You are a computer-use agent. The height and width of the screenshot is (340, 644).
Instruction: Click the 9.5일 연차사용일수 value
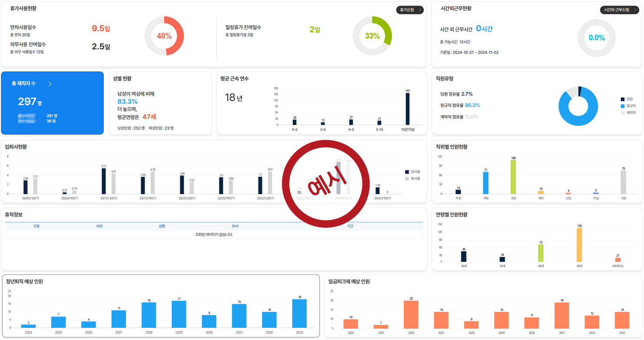pyautogui.click(x=101, y=29)
